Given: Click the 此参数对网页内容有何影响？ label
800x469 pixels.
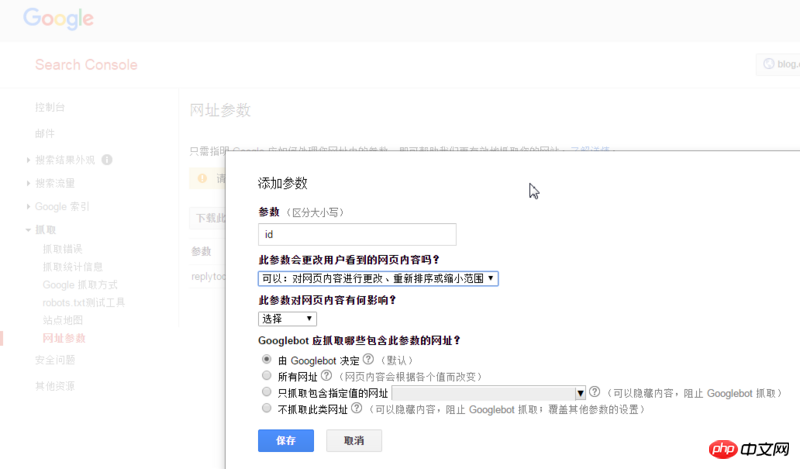Looking at the screenshot, I should pos(327,300).
